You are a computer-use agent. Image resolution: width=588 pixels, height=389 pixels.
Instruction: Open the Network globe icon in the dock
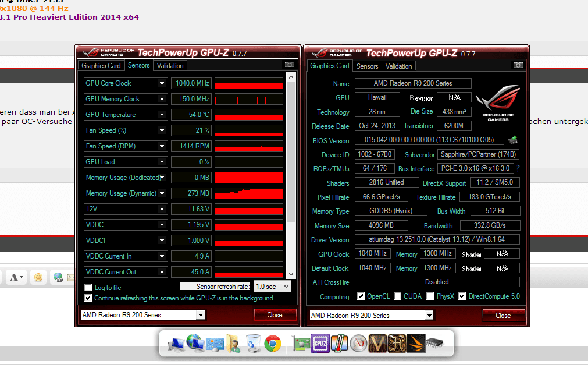pos(195,343)
